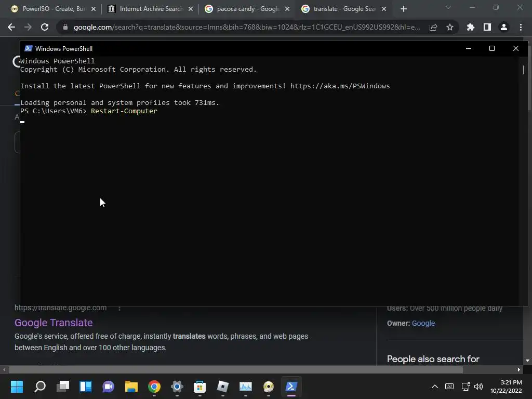This screenshot has width=532, height=399.
Task: Click the PowerShell taskbar icon
Action: click(291, 387)
